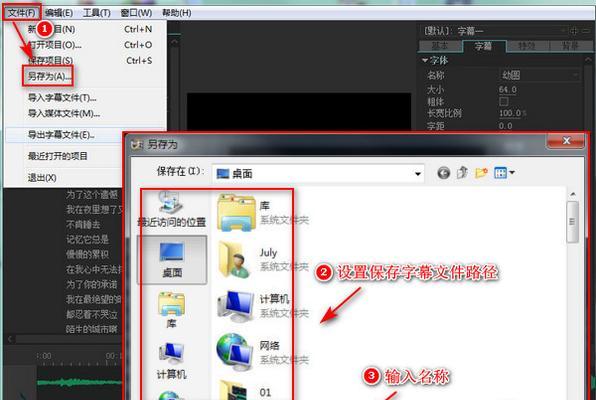The width and height of the screenshot is (596, 400).
Task: Switch to the 字幕 tab
Action: 483,46
